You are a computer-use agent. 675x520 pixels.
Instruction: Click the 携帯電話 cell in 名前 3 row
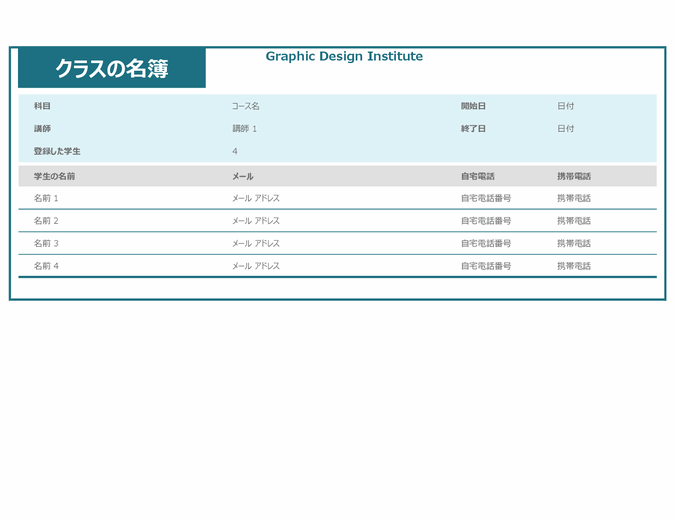574,244
